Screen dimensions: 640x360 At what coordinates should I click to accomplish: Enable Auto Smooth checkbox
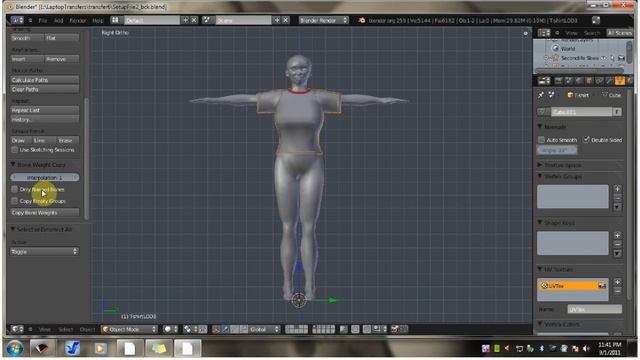[542, 140]
